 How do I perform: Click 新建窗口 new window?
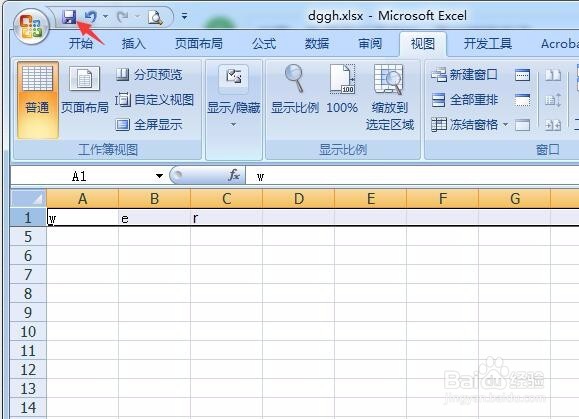point(464,75)
